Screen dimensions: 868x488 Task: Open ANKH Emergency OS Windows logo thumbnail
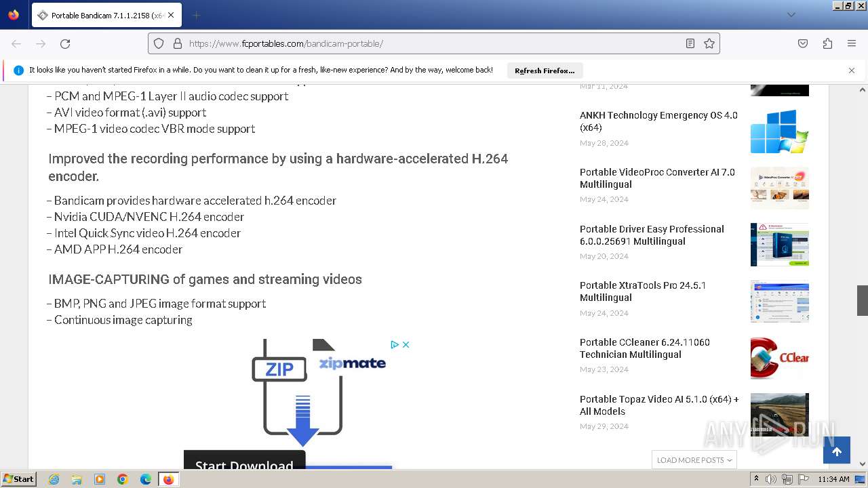(x=780, y=131)
